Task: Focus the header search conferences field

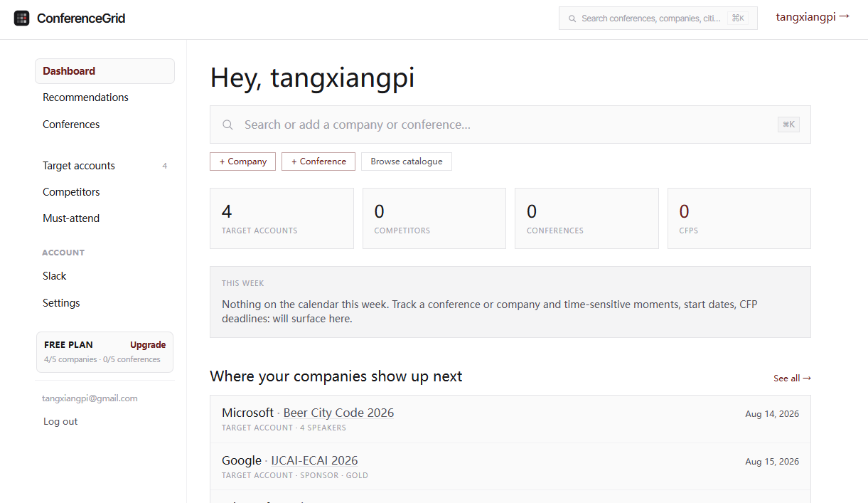Action: point(658,18)
